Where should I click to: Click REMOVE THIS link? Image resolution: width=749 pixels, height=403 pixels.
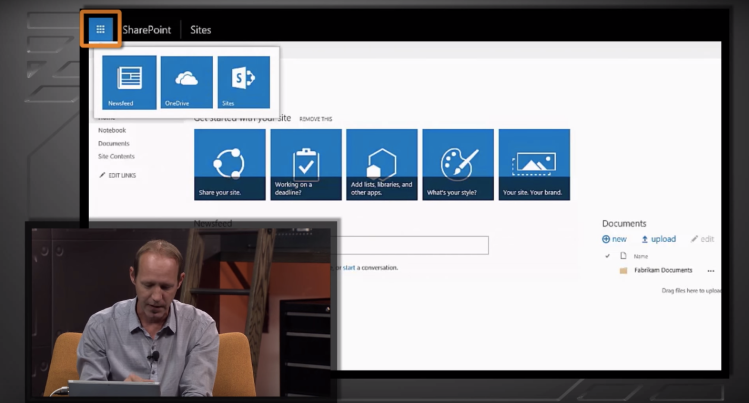pyautogui.click(x=315, y=119)
